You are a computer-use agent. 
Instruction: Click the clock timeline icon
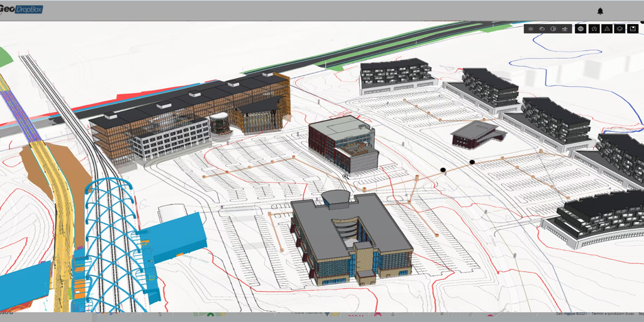(x=594, y=29)
